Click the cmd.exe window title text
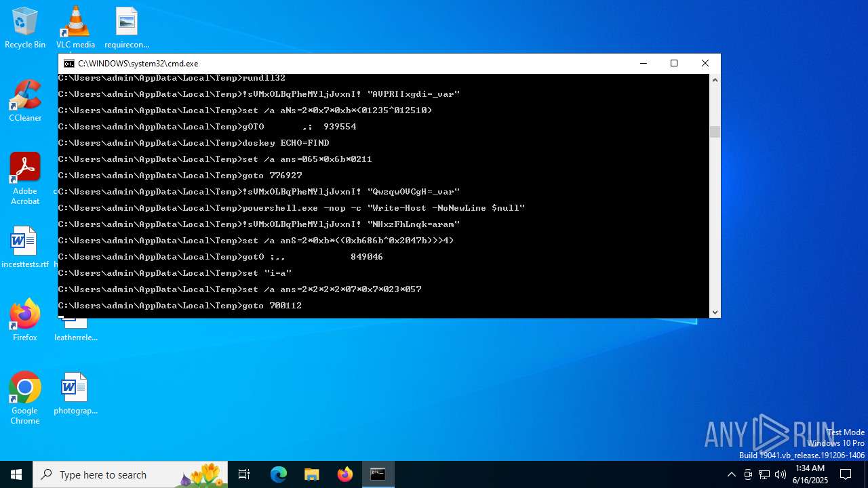This screenshot has height=488, width=868. pos(138,64)
